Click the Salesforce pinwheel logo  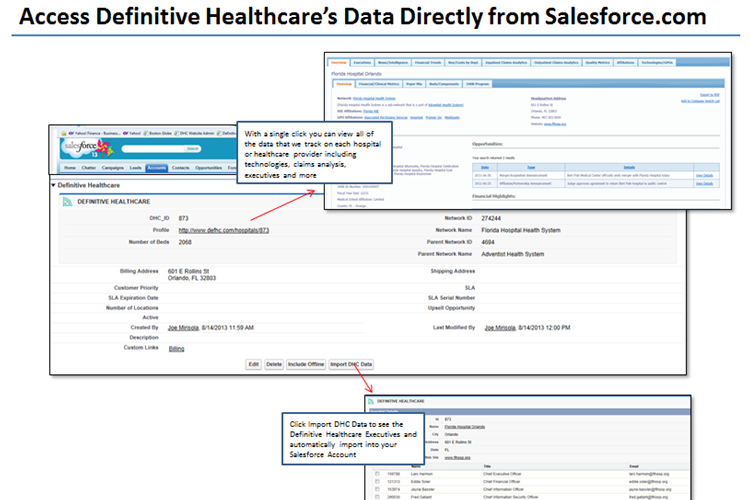104,148
